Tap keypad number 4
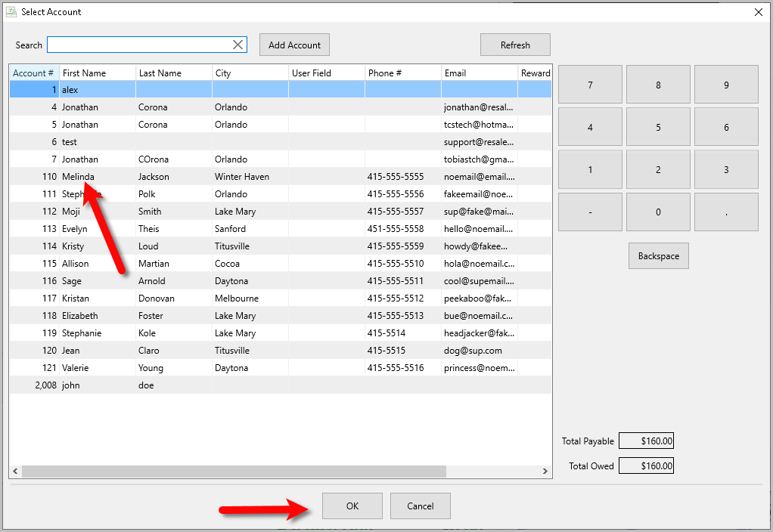 click(x=590, y=127)
